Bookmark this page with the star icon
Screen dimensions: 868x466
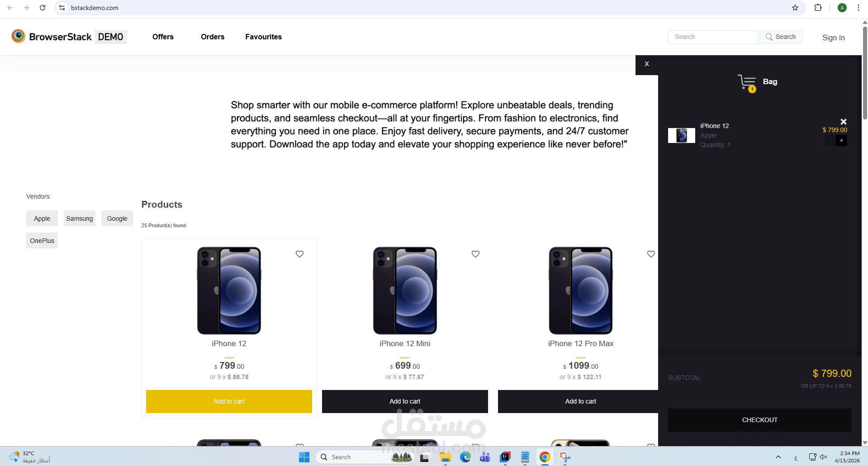pyautogui.click(x=795, y=8)
